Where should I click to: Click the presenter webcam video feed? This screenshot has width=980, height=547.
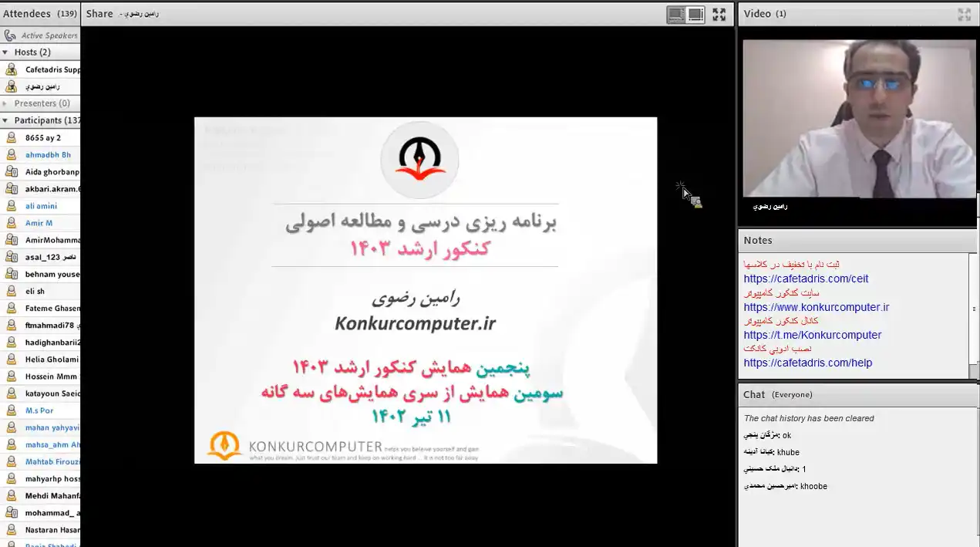[859, 119]
